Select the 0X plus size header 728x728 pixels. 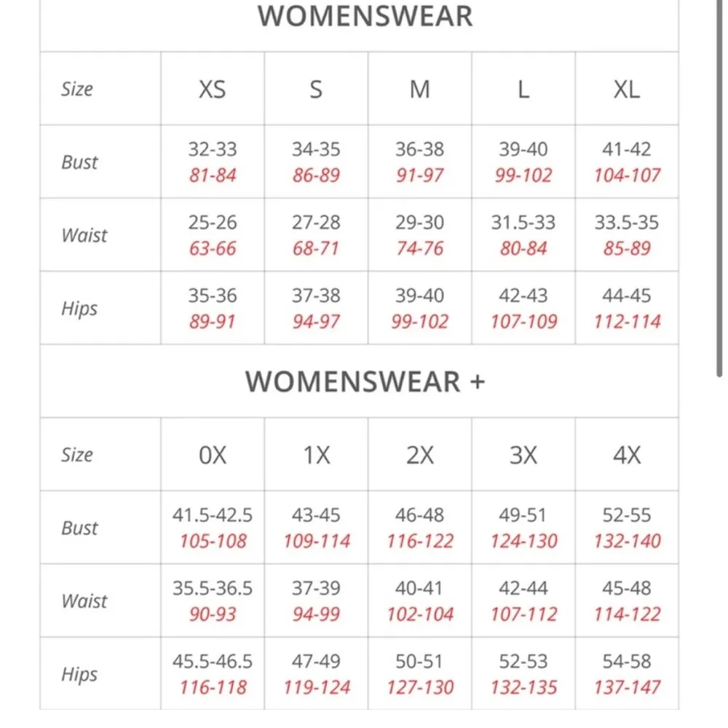tap(213, 455)
